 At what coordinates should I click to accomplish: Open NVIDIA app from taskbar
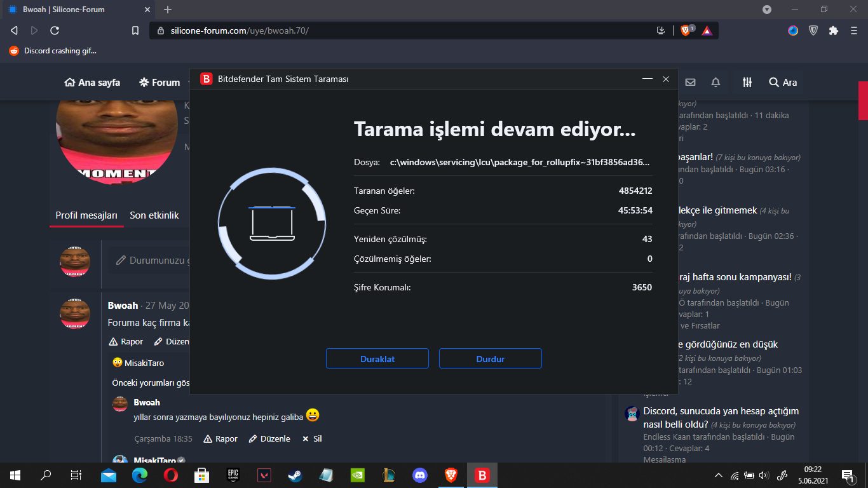tap(357, 475)
